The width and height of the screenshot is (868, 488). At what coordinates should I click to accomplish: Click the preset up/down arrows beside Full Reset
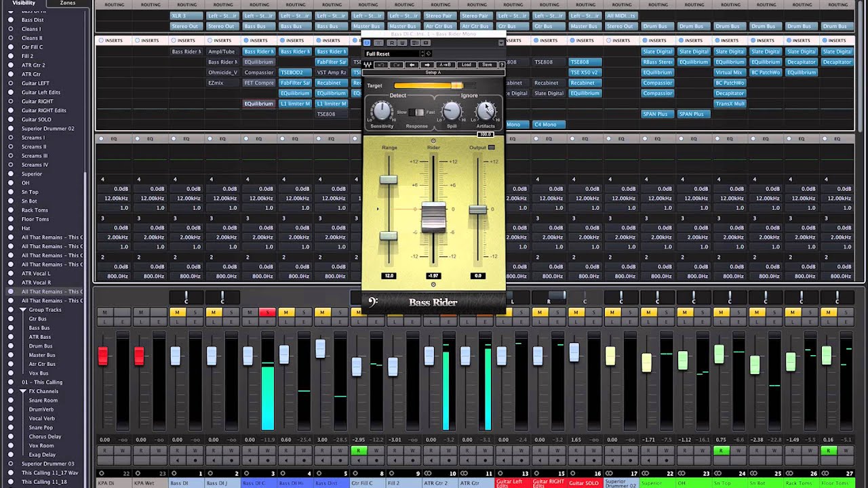pos(422,54)
